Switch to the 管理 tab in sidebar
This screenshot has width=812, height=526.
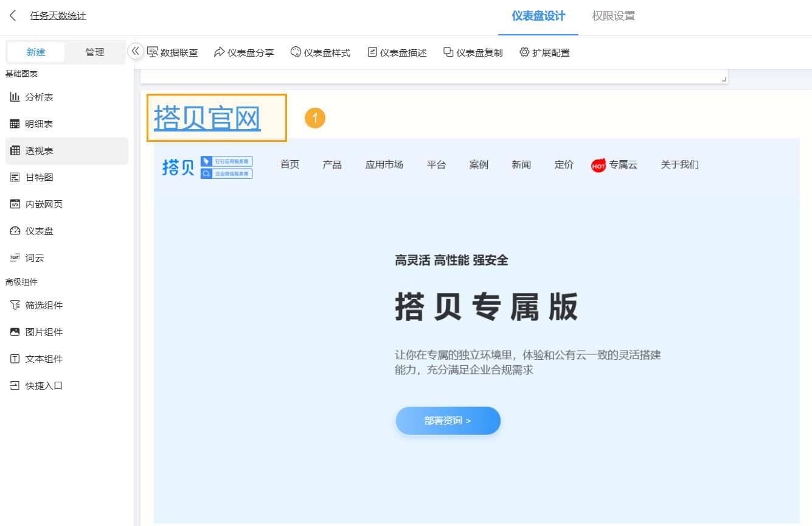[95, 52]
